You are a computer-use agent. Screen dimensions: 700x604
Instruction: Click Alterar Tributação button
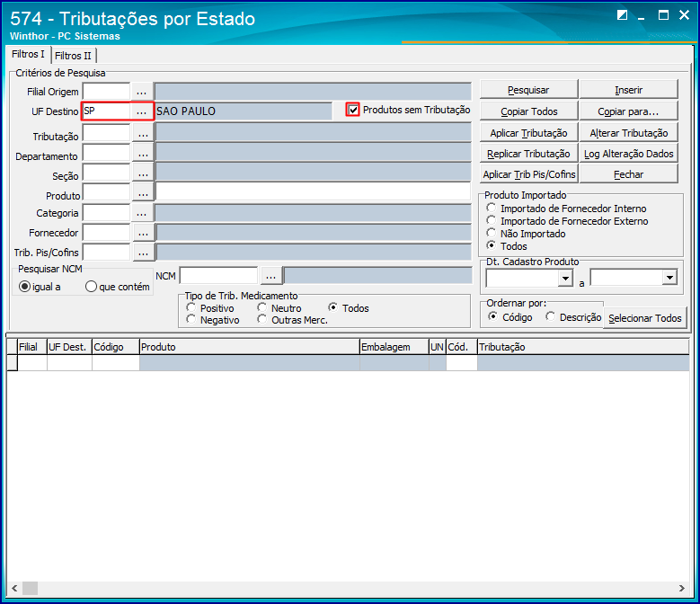[x=629, y=133]
